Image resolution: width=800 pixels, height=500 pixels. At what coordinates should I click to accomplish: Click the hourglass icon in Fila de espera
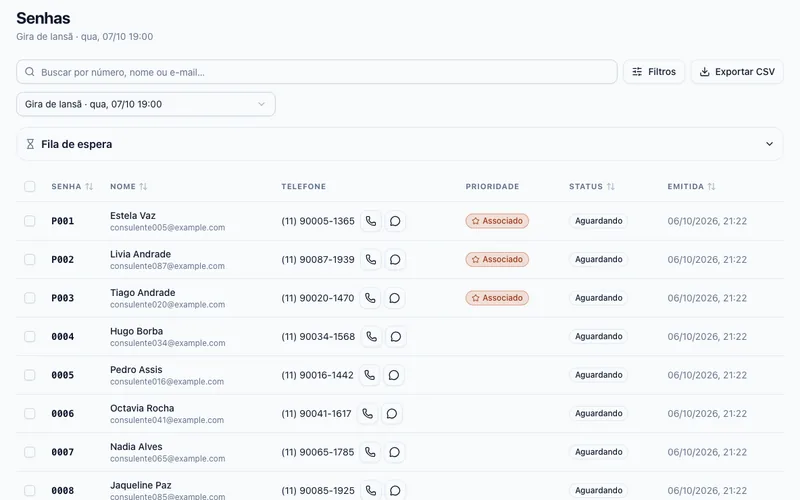(30, 144)
